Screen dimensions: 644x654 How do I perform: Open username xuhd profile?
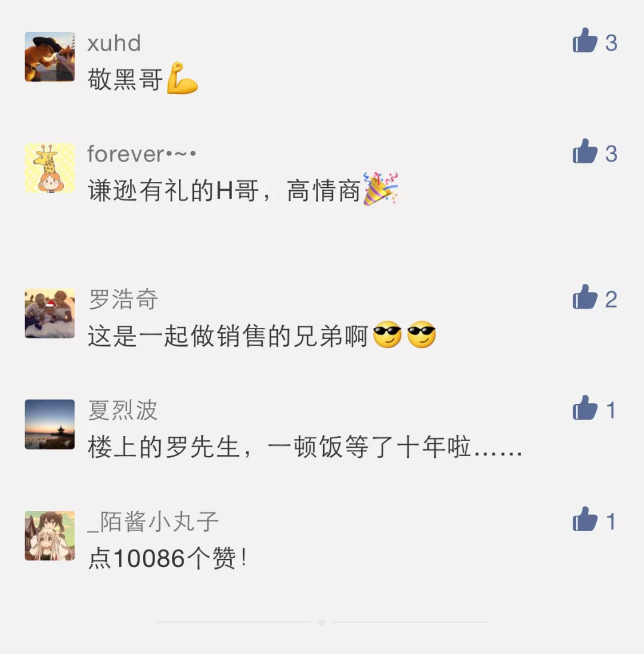(114, 44)
